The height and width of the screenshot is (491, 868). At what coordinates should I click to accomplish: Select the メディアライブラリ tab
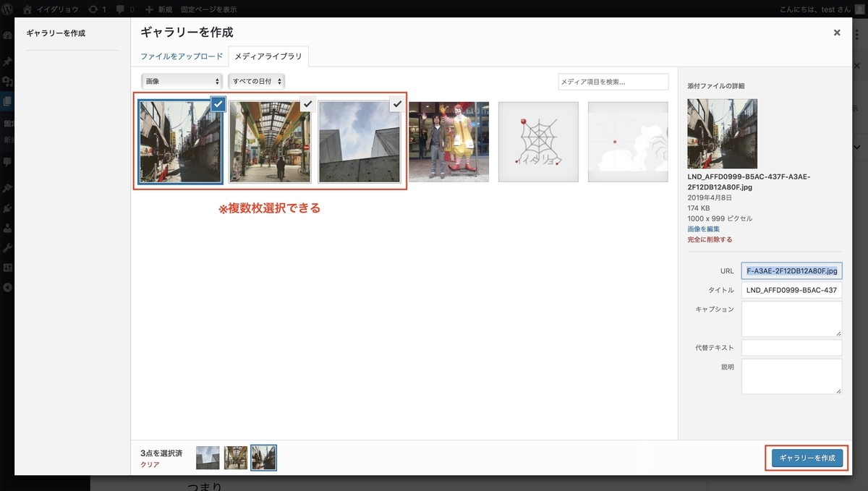[x=269, y=56]
